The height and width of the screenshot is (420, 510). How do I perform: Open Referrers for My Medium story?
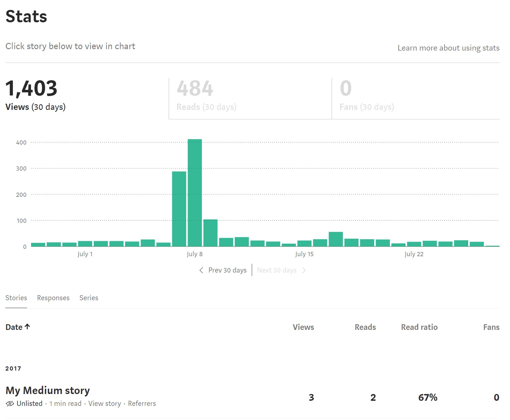pos(142,404)
